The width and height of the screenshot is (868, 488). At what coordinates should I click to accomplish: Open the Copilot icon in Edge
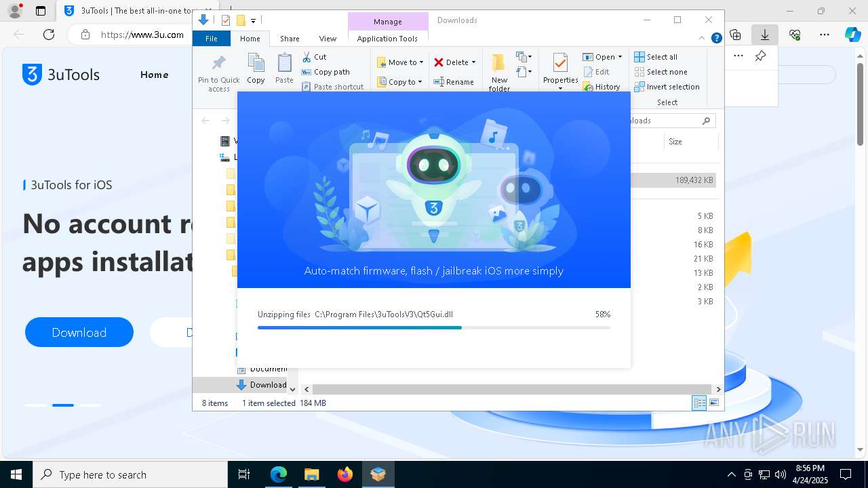click(852, 34)
